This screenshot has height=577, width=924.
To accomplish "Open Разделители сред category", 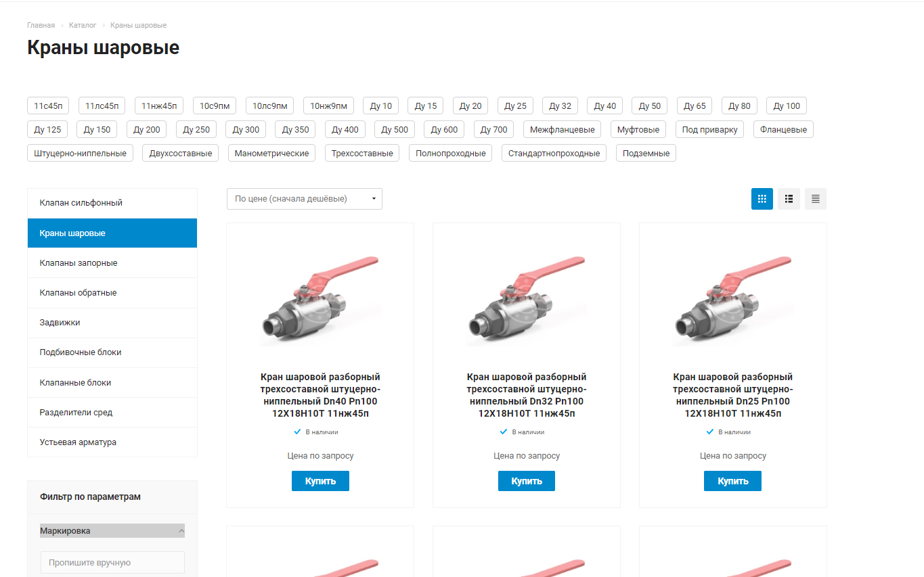I will click(x=112, y=413).
